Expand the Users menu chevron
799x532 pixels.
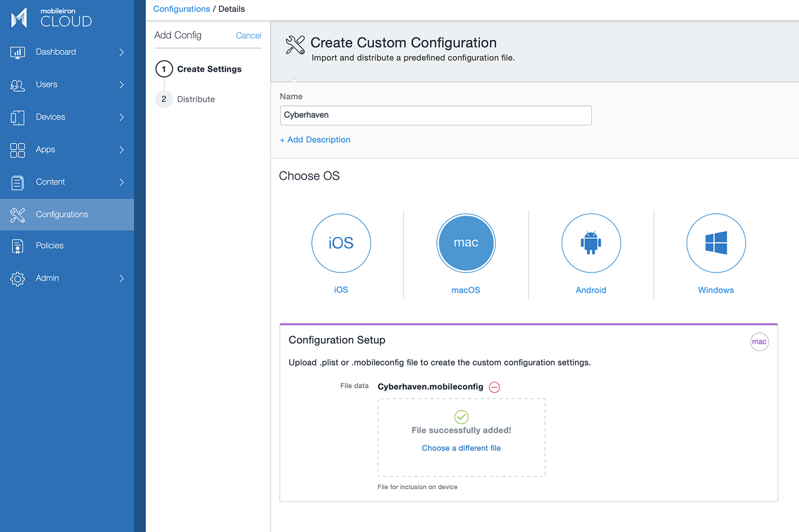[x=122, y=85]
